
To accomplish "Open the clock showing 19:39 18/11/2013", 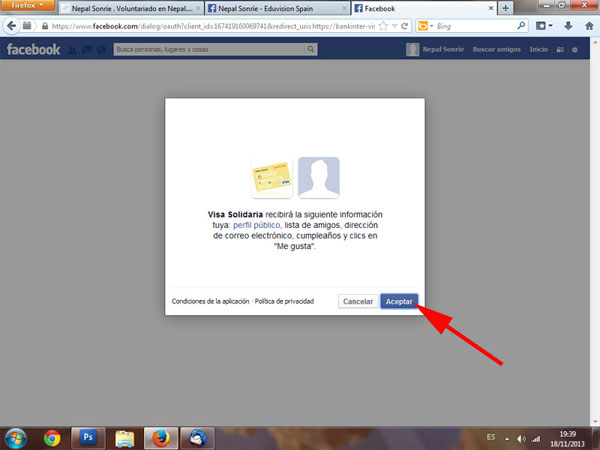I will tap(567, 439).
